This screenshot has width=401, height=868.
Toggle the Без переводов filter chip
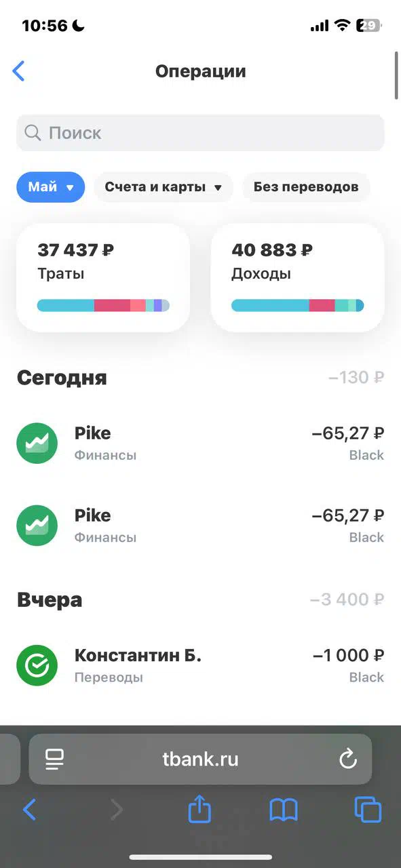(306, 187)
